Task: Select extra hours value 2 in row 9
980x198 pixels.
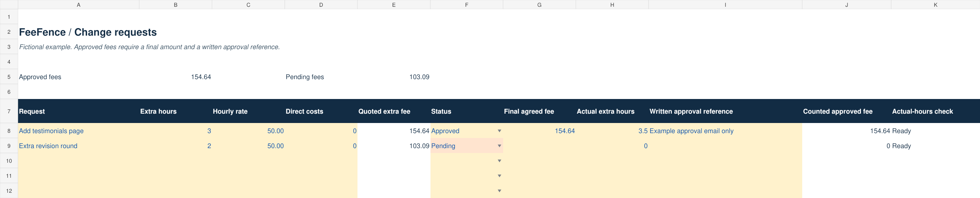Action: pos(176,146)
